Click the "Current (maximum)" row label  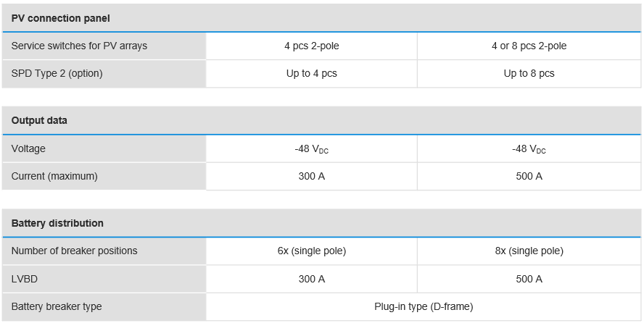pos(54,176)
